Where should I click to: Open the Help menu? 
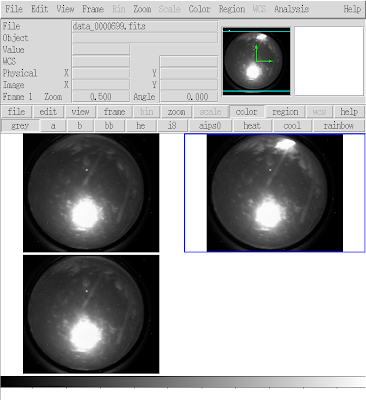(352, 9)
